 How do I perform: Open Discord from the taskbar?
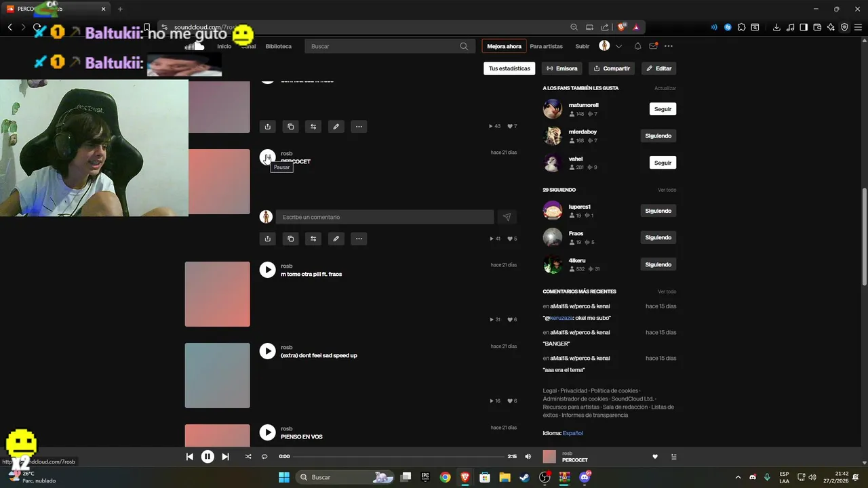click(x=585, y=477)
